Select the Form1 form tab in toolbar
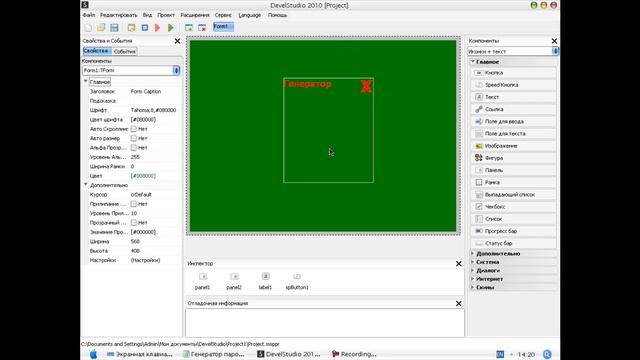 (223, 27)
